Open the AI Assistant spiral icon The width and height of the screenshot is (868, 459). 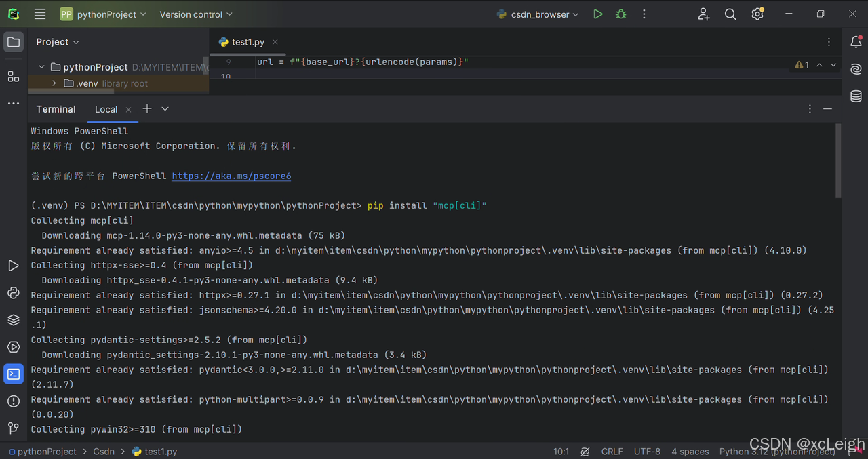[856, 69]
